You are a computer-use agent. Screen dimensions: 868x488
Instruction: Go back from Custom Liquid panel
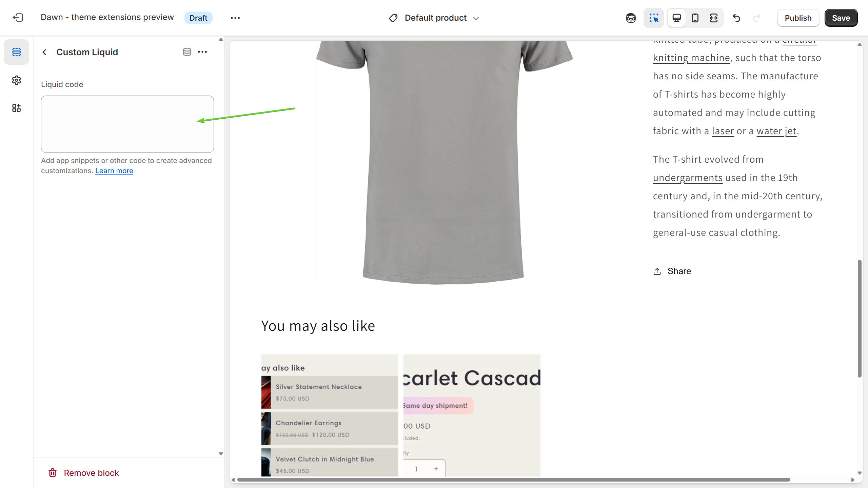(44, 52)
